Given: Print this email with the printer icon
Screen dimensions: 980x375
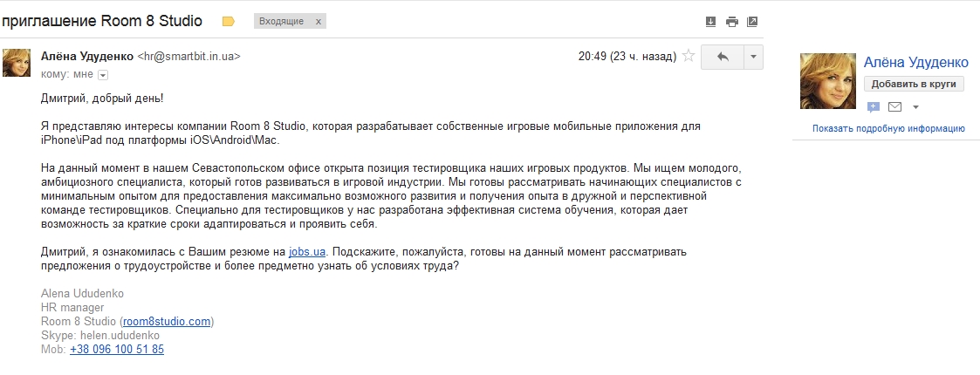Looking at the screenshot, I should (x=731, y=21).
